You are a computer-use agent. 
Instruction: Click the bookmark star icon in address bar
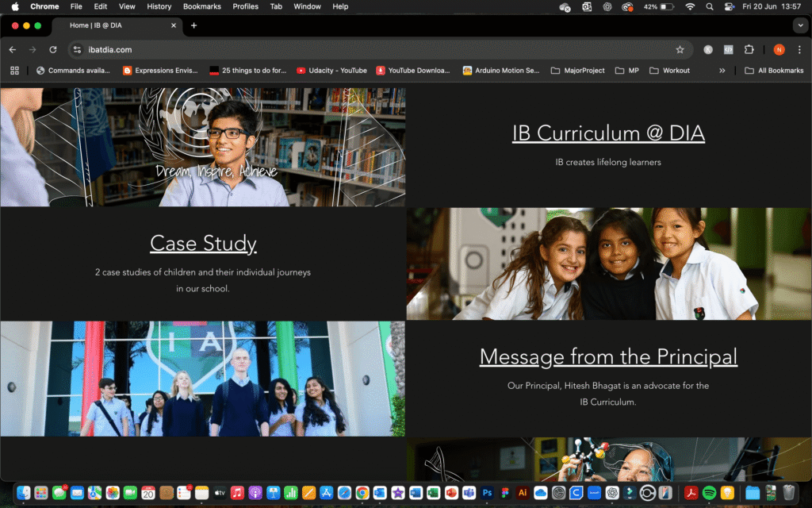coord(679,49)
